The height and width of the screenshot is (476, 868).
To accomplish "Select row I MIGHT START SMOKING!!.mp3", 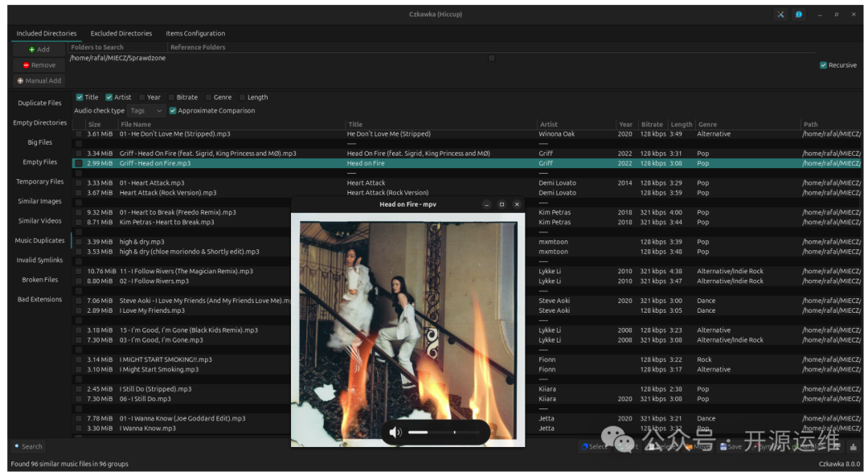I will (467, 359).
